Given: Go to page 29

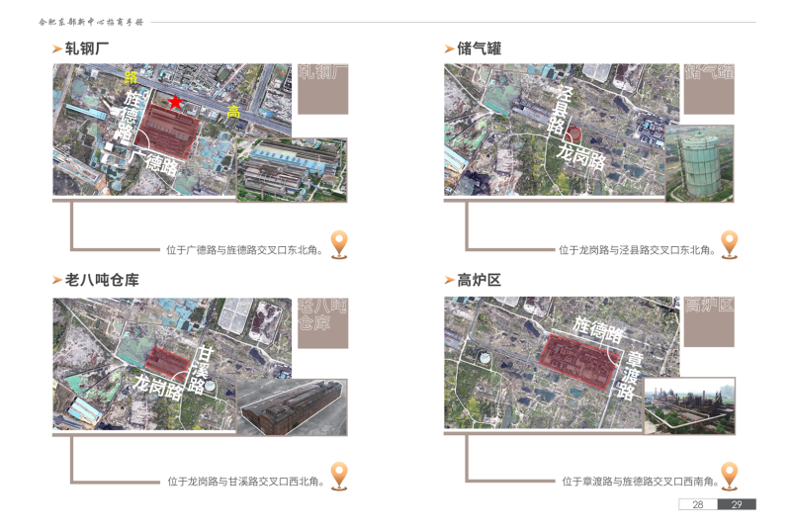Looking at the screenshot, I should 737,504.
